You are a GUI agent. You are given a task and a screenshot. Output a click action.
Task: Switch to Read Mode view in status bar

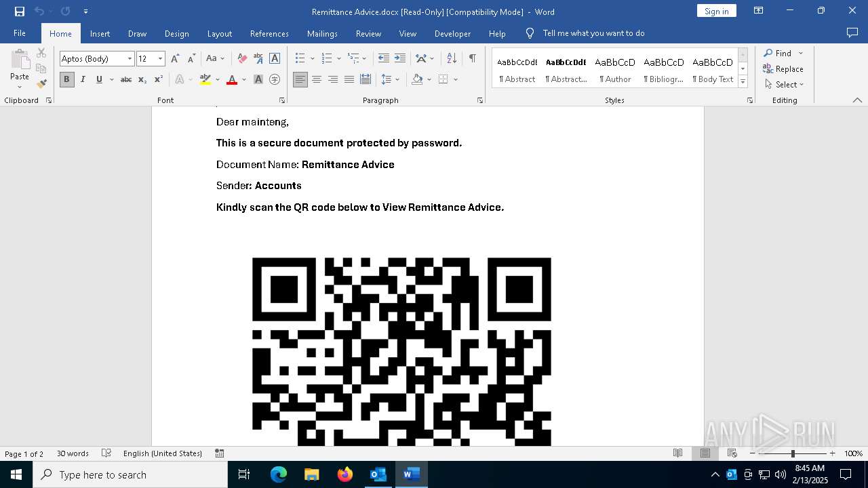coord(677,453)
